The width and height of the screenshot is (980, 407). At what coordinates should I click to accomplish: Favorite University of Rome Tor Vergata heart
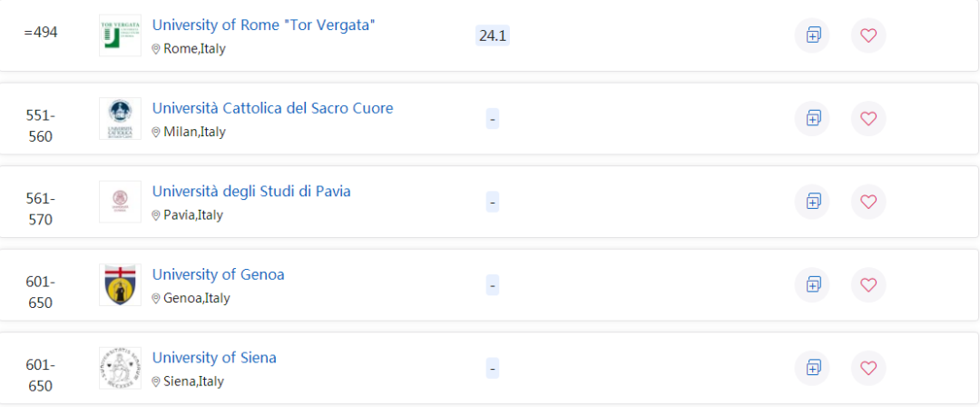pos(868,35)
